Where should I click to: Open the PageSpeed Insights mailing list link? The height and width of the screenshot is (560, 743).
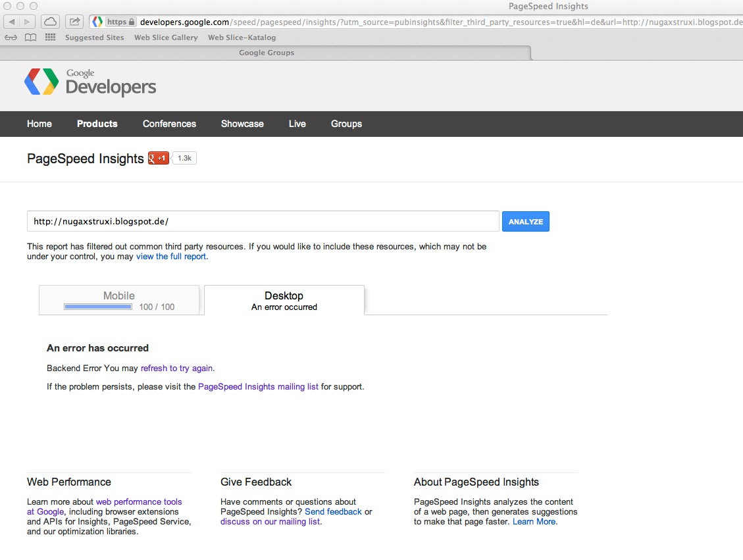click(x=258, y=386)
